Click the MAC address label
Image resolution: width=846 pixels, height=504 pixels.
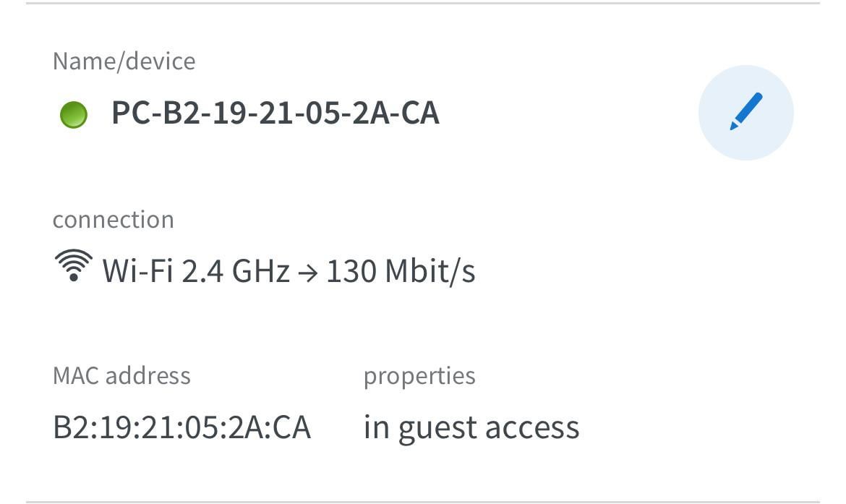121,375
